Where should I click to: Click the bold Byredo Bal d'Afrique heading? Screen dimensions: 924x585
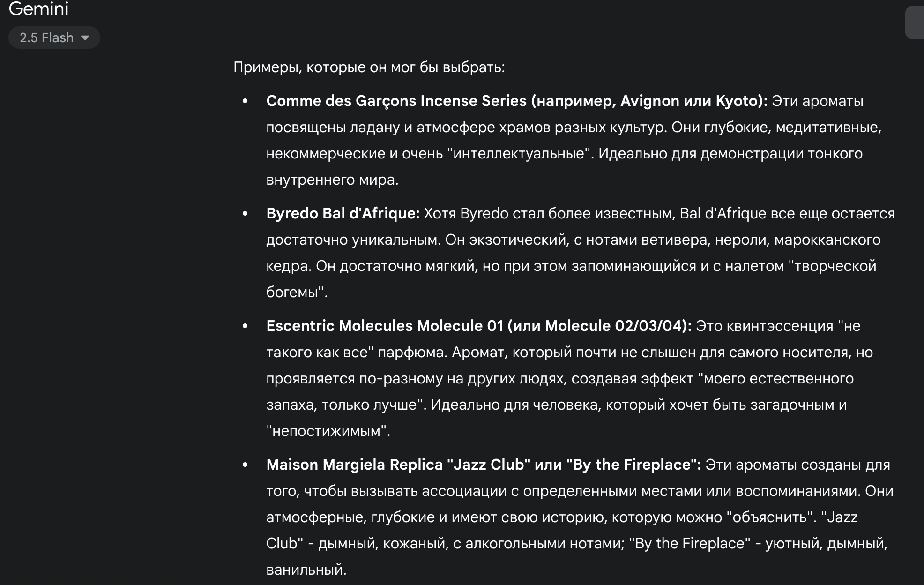[x=343, y=213]
